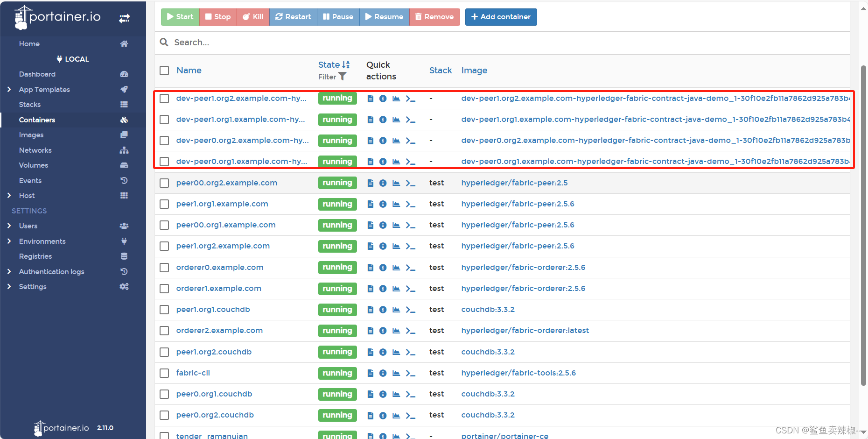Image resolution: width=868 pixels, height=439 pixels.
Task: Check the peer00.org2.example.com checkbox
Action: point(164,183)
